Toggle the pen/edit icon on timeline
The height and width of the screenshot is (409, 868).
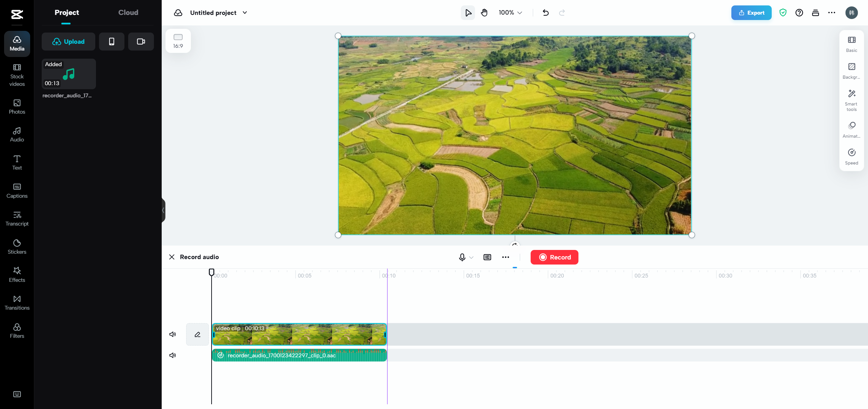click(197, 334)
